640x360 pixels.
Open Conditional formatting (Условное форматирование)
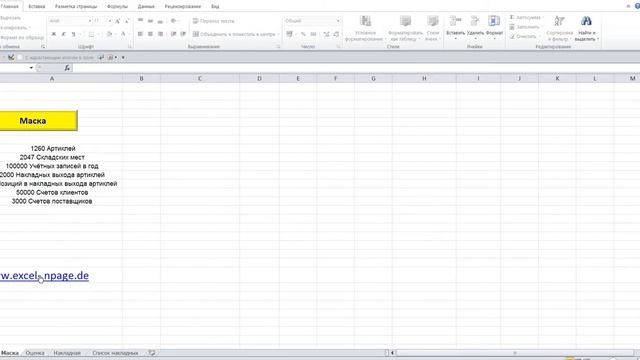365,29
